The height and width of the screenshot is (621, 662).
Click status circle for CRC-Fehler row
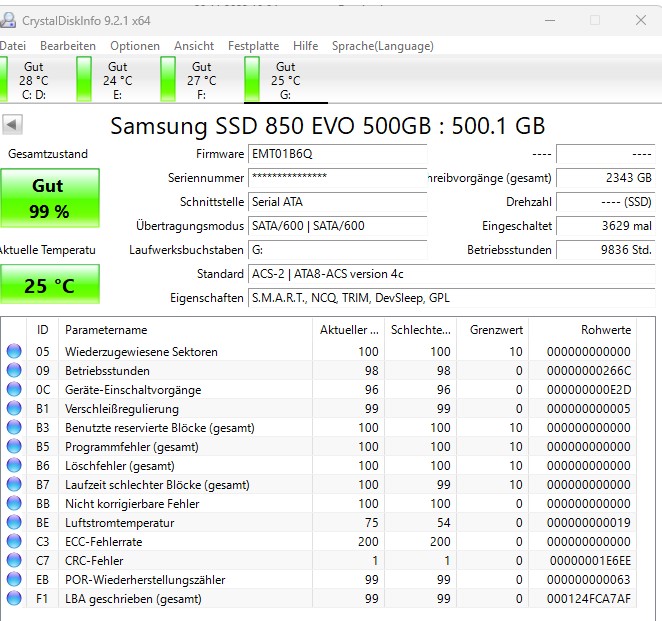click(14, 560)
